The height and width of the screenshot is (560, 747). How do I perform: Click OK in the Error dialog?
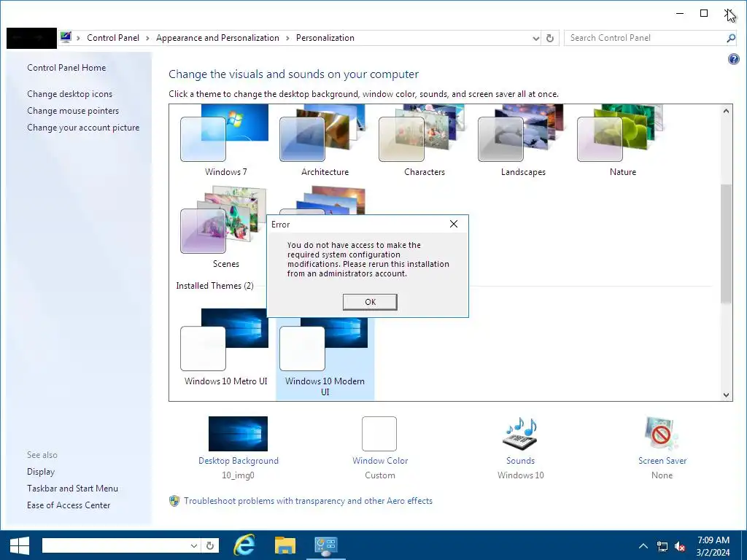click(370, 302)
